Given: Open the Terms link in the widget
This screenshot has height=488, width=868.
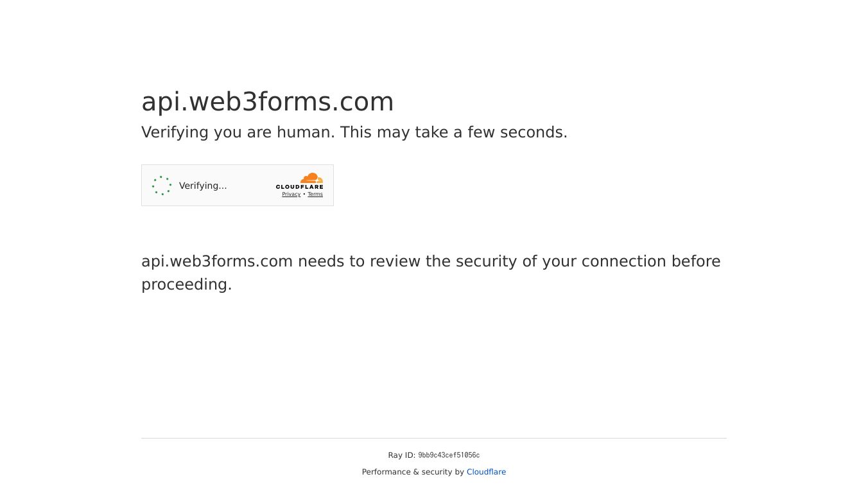Looking at the screenshot, I should coord(315,195).
